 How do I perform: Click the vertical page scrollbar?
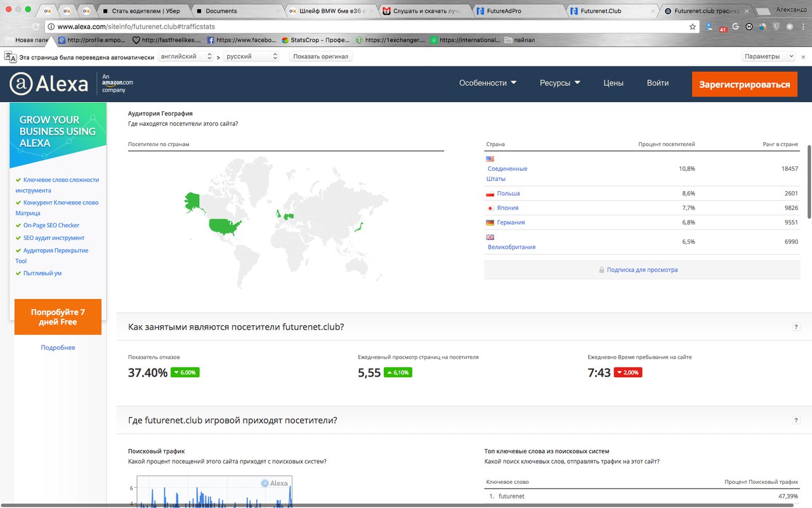[809, 182]
